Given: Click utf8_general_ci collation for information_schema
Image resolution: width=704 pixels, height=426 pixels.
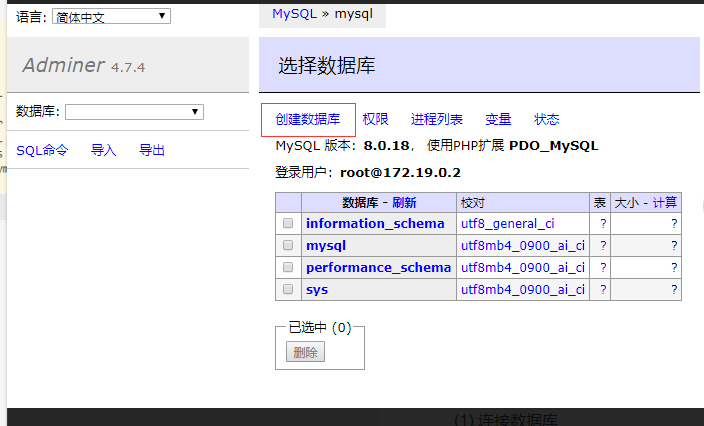Looking at the screenshot, I should tap(508, 224).
